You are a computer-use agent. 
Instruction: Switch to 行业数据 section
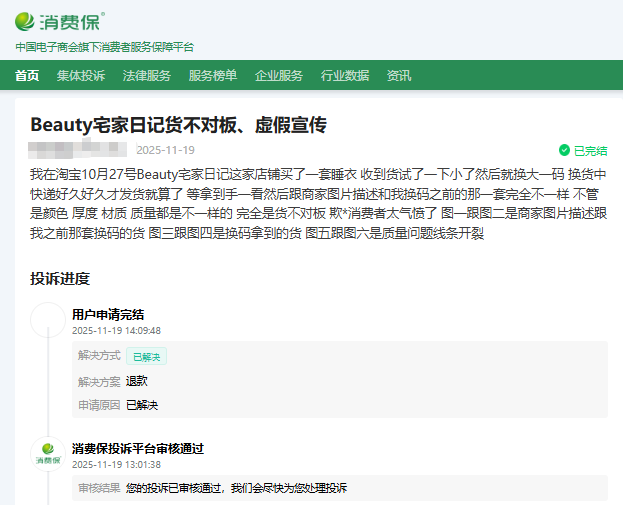[x=345, y=75]
